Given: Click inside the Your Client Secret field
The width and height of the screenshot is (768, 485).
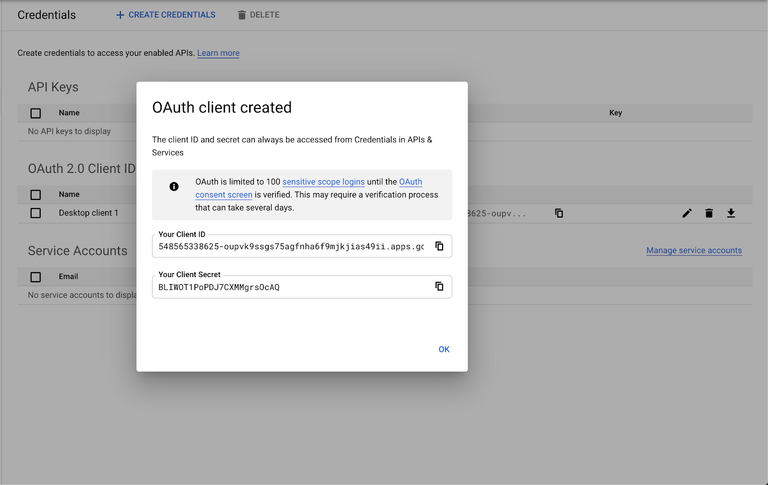Looking at the screenshot, I should click(x=290, y=287).
